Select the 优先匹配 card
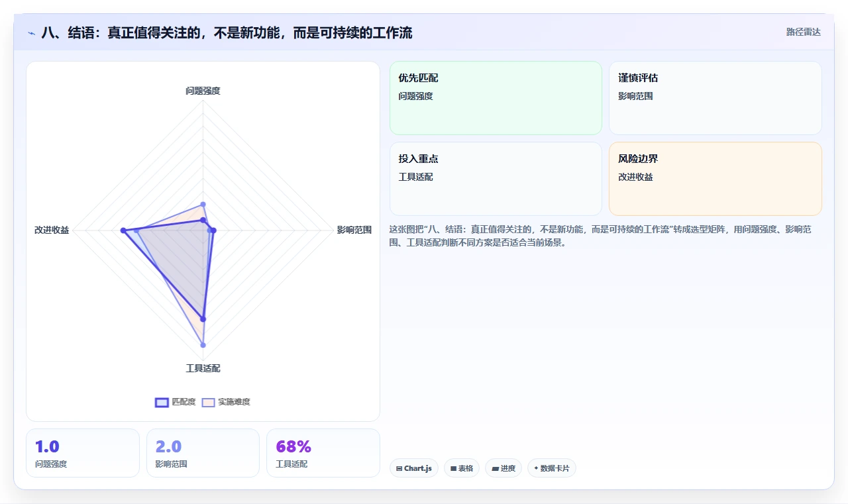The width and height of the screenshot is (848, 504). click(x=496, y=98)
